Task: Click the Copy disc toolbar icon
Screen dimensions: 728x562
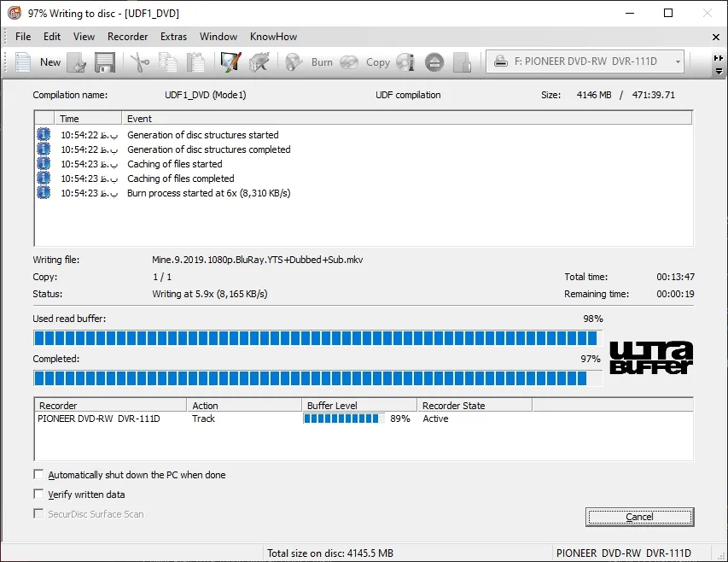Action: [364, 62]
